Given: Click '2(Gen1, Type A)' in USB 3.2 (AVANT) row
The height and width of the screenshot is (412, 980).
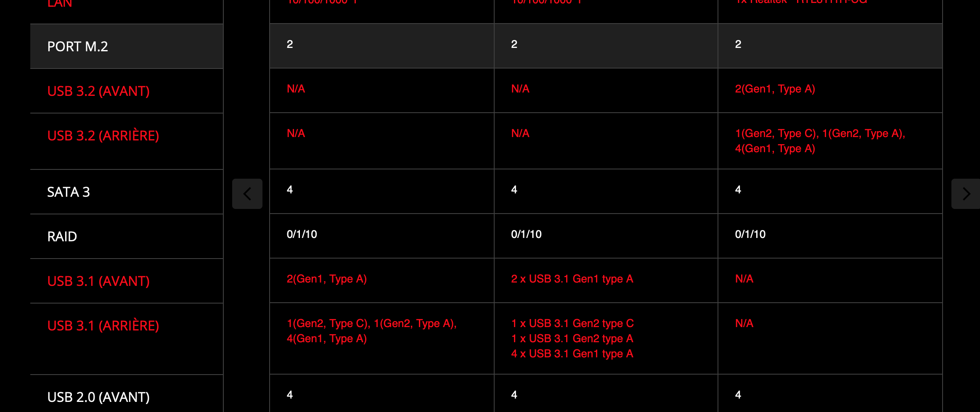Looking at the screenshot, I should [775, 89].
